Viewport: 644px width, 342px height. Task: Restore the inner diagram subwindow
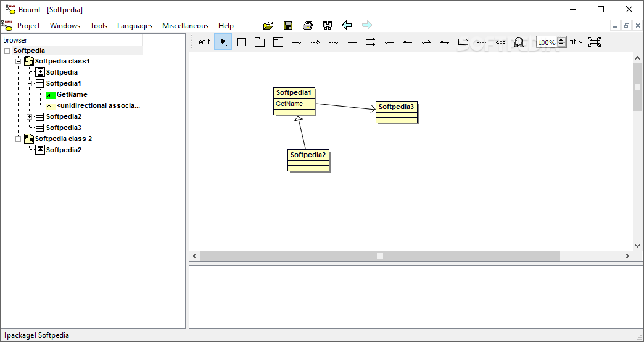pos(626,25)
